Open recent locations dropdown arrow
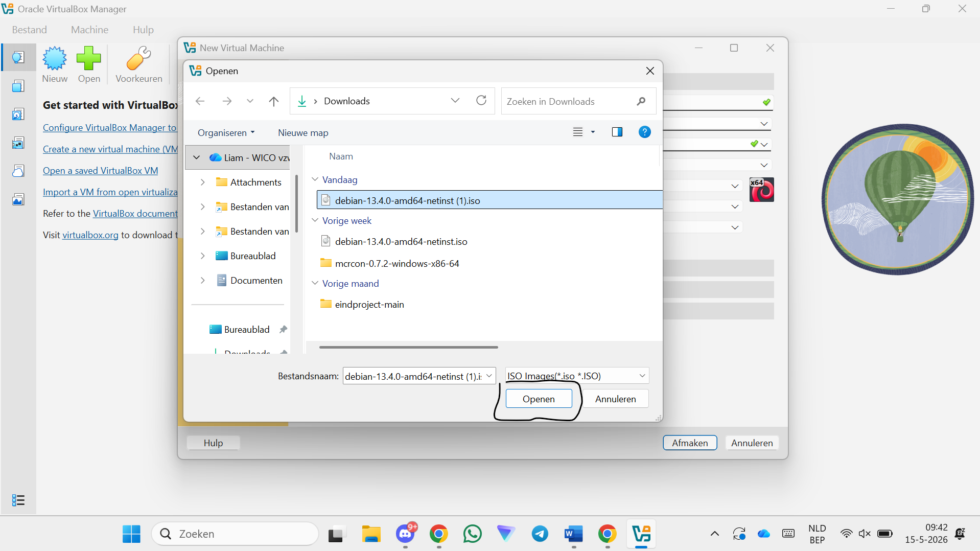This screenshot has width=980, height=551. point(250,101)
